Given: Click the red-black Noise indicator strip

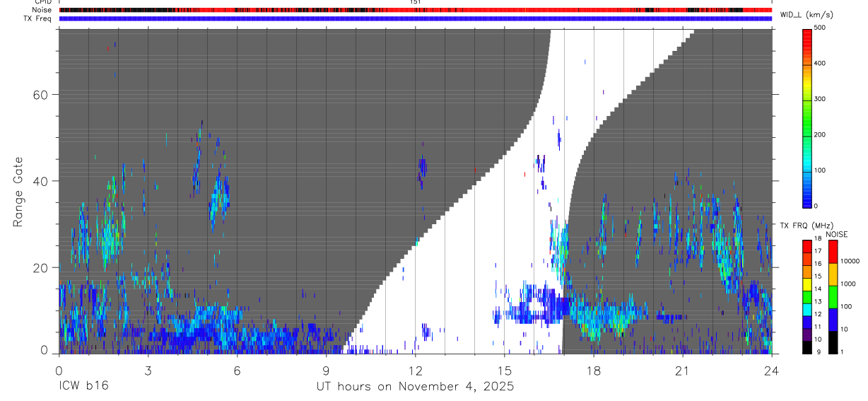Looking at the screenshot, I should (416, 10).
